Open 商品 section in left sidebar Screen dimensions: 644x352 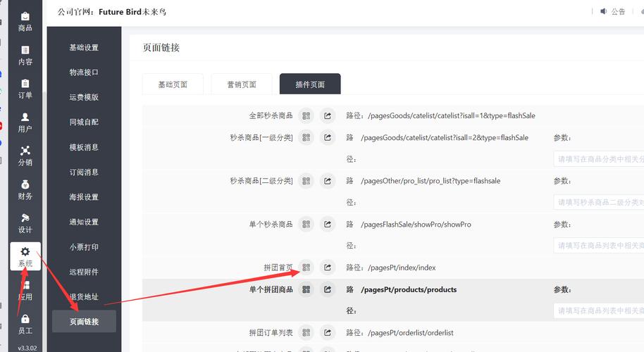coord(25,21)
